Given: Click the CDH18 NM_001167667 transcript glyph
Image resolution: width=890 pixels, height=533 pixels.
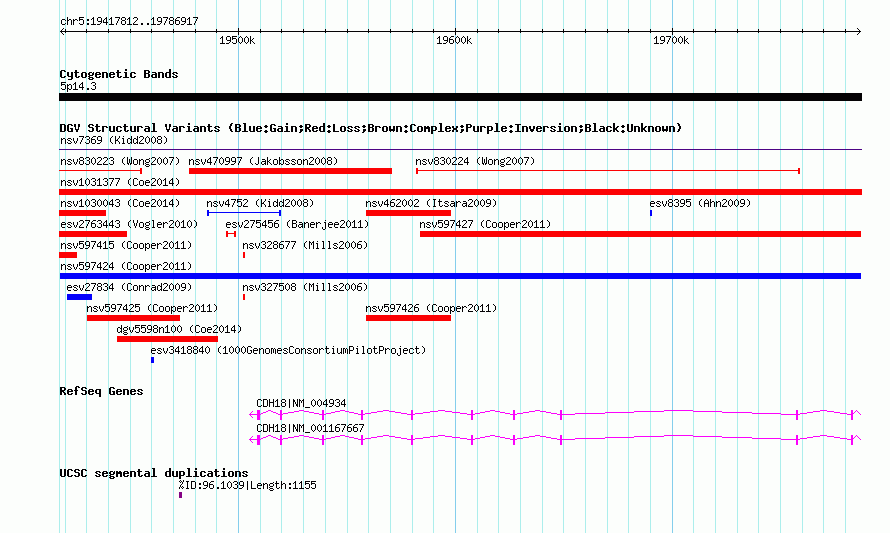Looking at the screenshot, I should pyautogui.click(x=555, y=439).
